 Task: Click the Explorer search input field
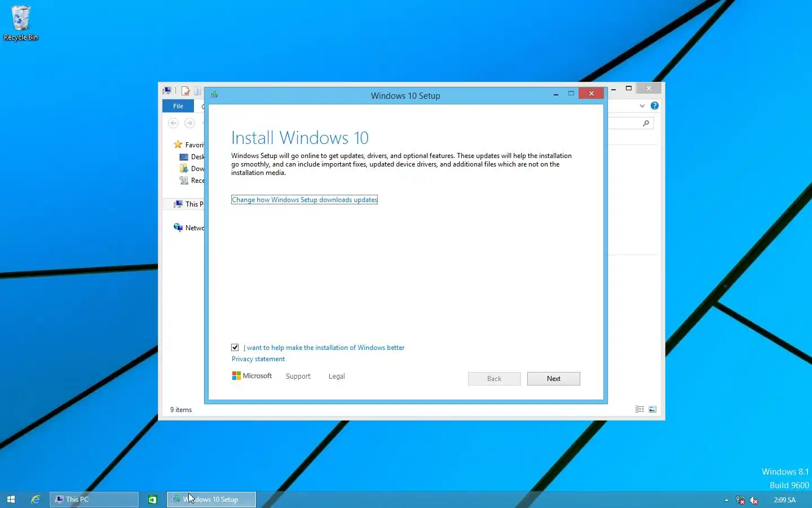tap(630, 123)
